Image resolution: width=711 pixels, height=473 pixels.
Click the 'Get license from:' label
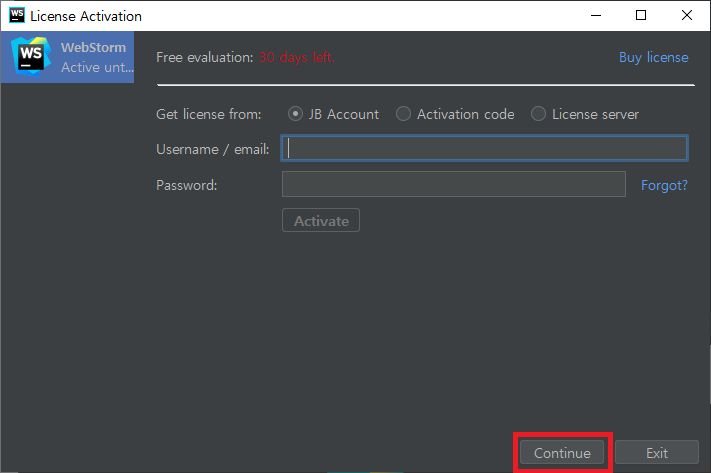coord(209,114)
